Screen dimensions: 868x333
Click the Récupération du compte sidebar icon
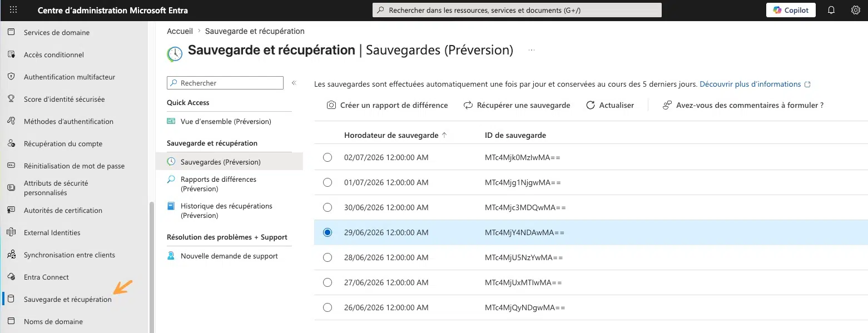[x=11, y=143]
